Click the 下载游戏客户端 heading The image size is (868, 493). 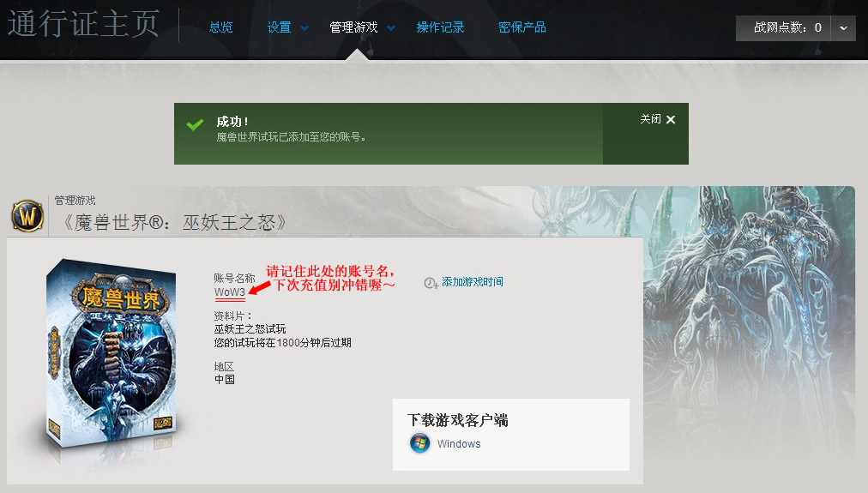pyautogui.click(x=458, y=420)
